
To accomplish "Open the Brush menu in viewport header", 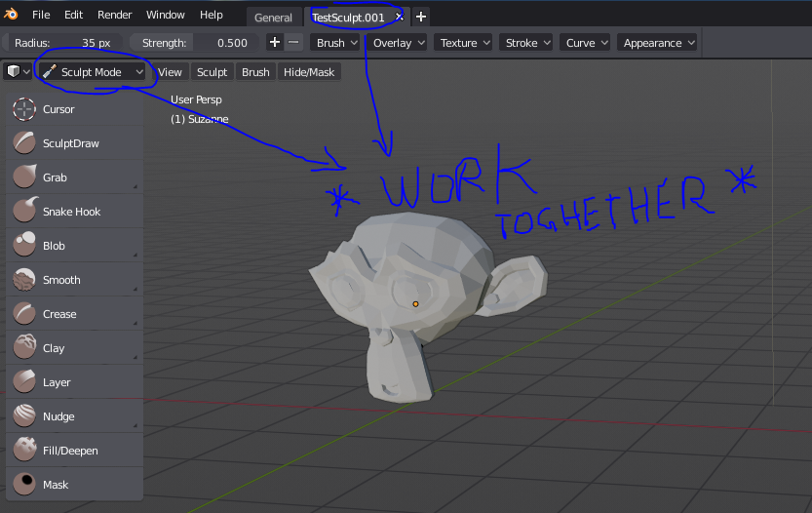I will point(255,72).
